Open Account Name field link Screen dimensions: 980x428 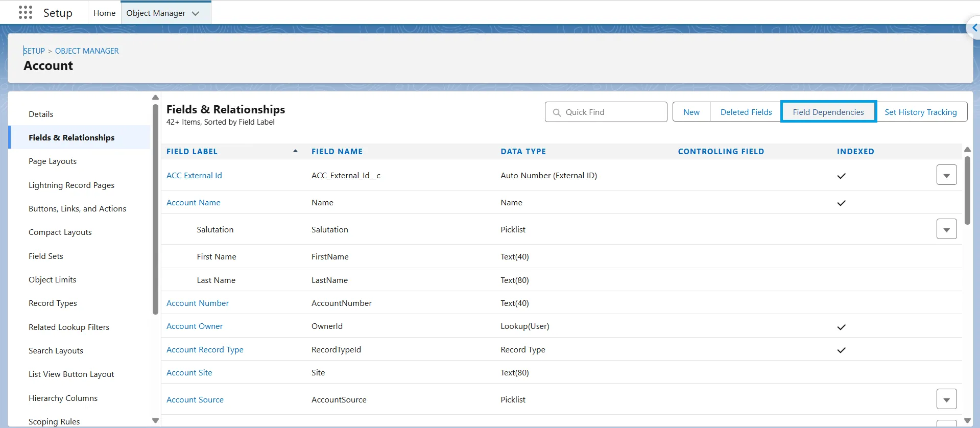pyautogui.click(x=194, y=202)
